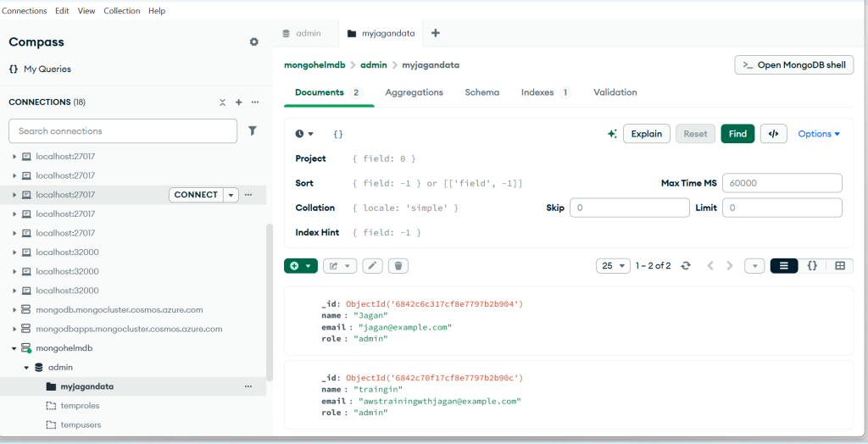Click Limit input field
868x444 pixels.
pos(782,208)
